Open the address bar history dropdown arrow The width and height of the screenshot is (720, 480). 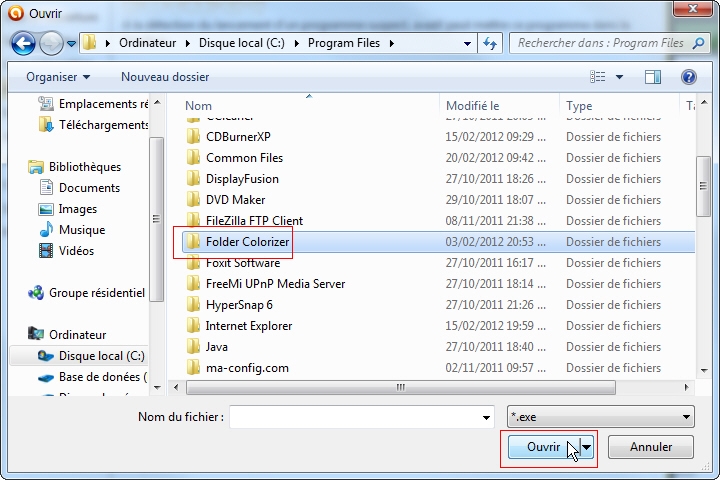(x=467, y=44)
